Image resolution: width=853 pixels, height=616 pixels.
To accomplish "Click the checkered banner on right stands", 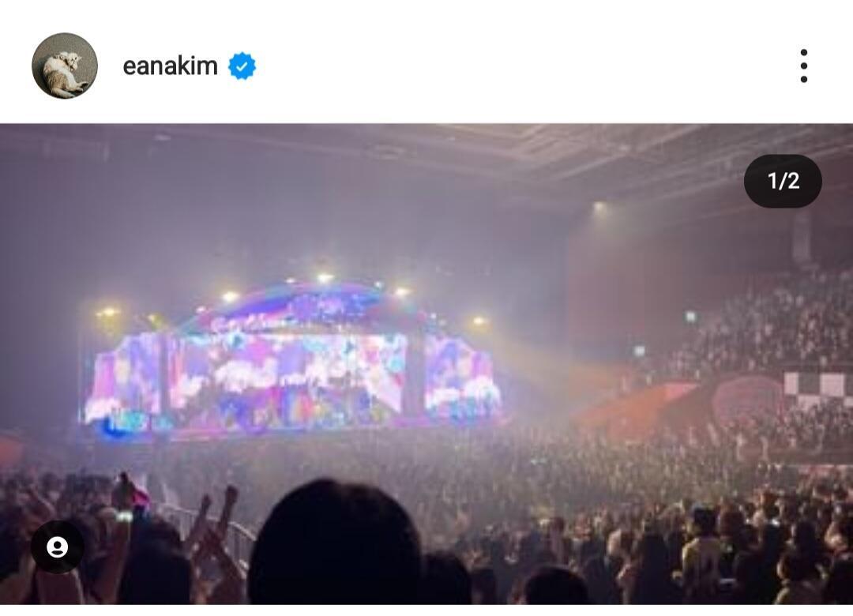I will [x=817, y=389].
